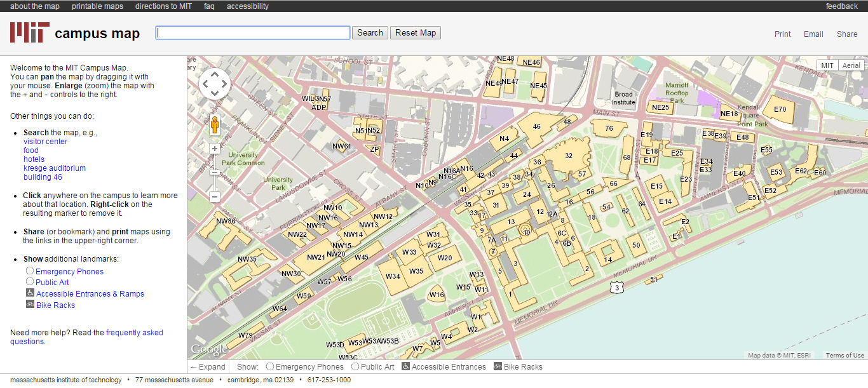Image resolution: width=868 pixels, height=388 pixels.
Task: Select sidebar Emergency Phones radio button
Action: pos(30,271)
